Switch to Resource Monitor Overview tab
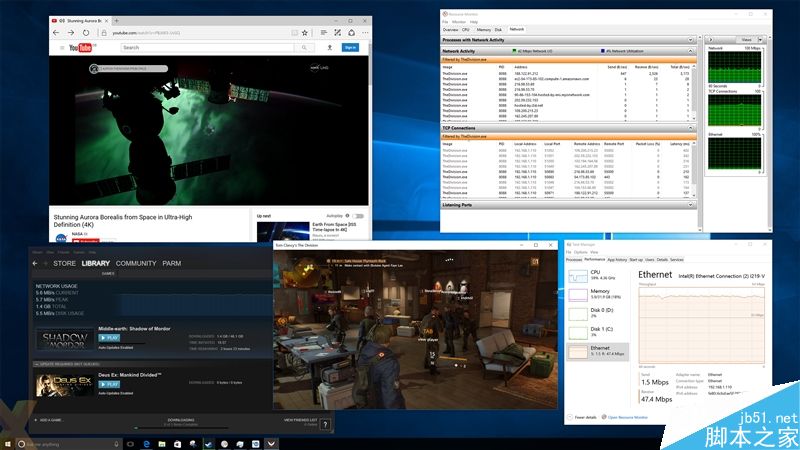The image size is (800, 450). [451, 30]
